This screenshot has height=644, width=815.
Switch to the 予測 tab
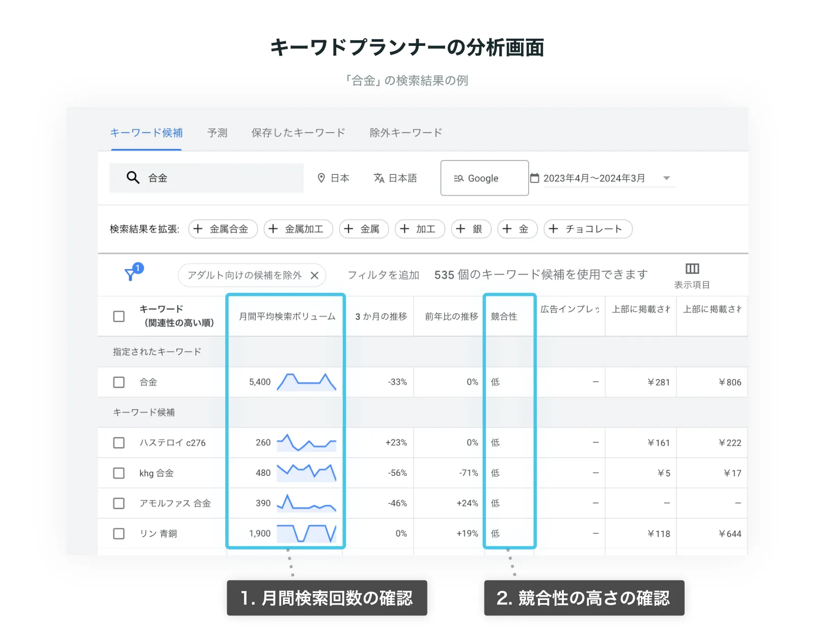pyautogui.click(x=218, y=133)
